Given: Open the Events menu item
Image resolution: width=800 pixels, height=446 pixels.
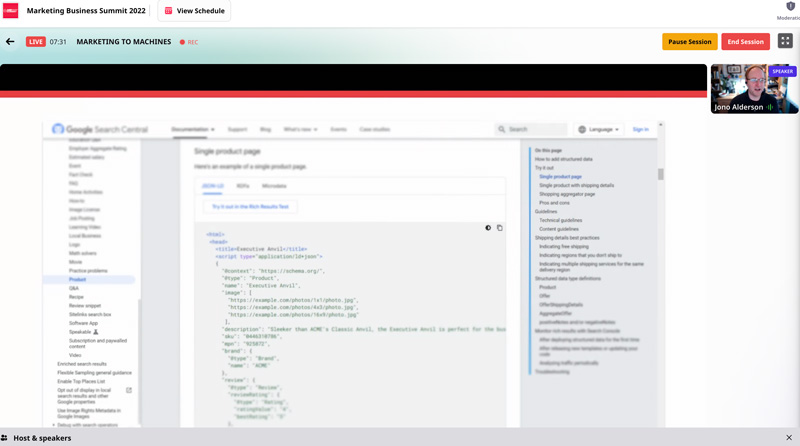Looking at the screenshot, I should 338,130.
